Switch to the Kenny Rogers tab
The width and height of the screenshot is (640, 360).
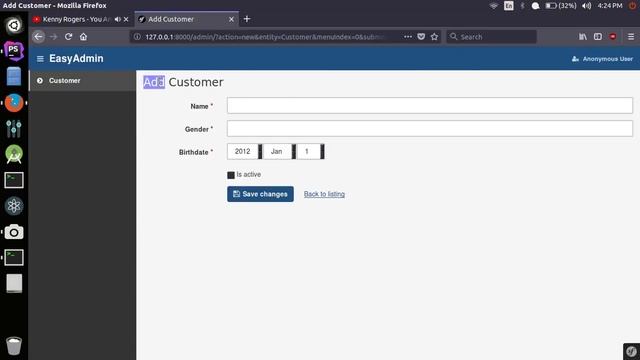(76, 19)
